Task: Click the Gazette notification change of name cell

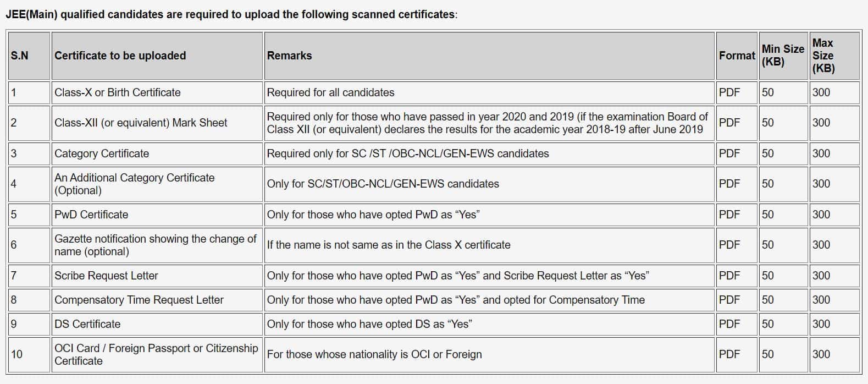Action: 155,245
